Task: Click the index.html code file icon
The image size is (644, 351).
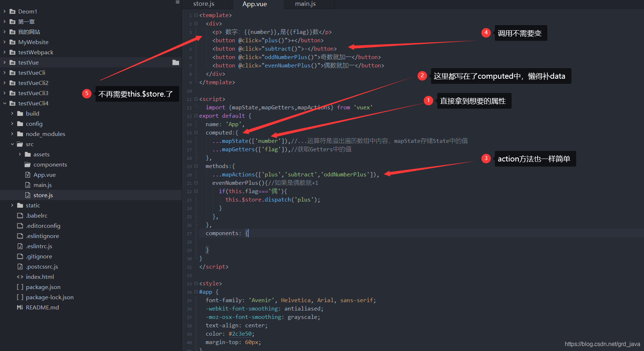Action: (20, 277)
